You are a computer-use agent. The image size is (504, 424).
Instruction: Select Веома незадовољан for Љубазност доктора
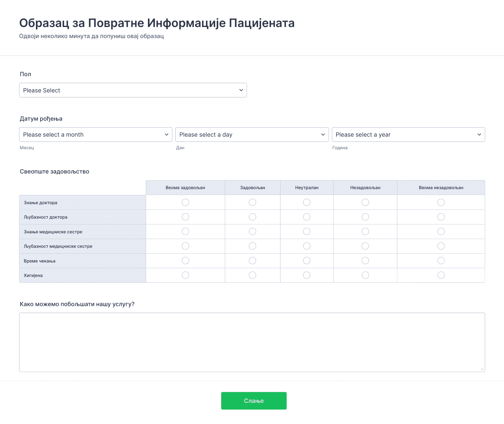441,217
